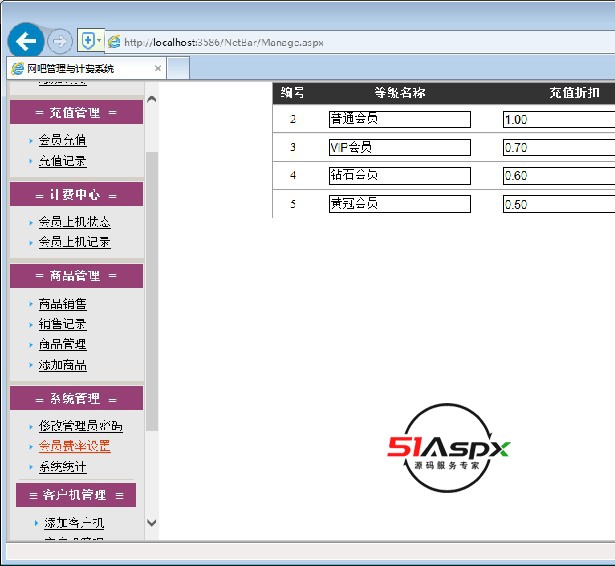The image size is (615, 566).
Task: Click the 0.70 discount field
Action: point(559,147)
